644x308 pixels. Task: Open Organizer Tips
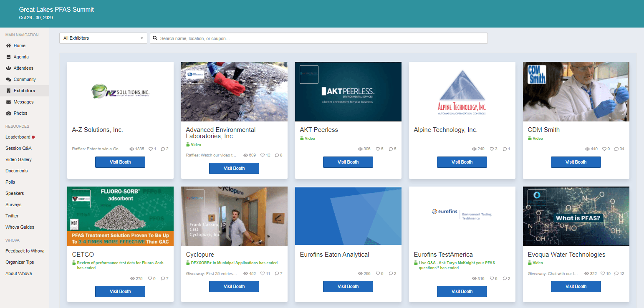20,262
